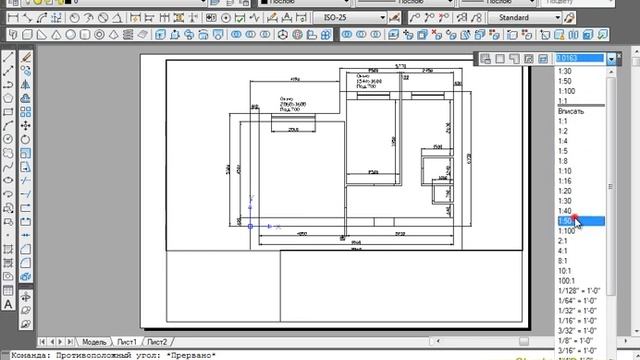Image resolution: width=640 pixels, height=360 pixels.
Task: Click Polygonal Viewport icon in Viewports toolbar
Action: (514, 59)
